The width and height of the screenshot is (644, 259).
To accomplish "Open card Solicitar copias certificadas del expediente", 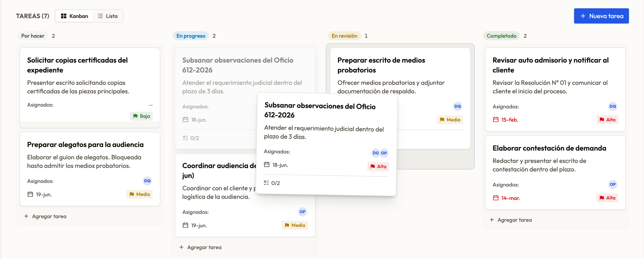I will [90, 88].
